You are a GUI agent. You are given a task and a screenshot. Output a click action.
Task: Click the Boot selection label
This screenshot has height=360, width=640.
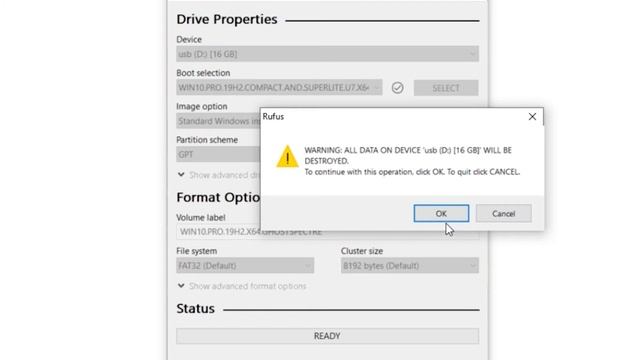[203, 73]
